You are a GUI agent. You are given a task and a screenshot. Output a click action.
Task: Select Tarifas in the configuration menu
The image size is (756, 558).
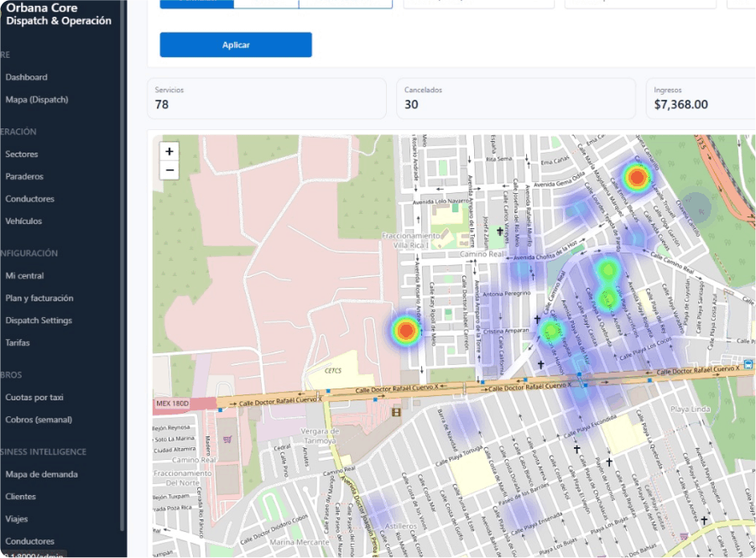(18, 343)
